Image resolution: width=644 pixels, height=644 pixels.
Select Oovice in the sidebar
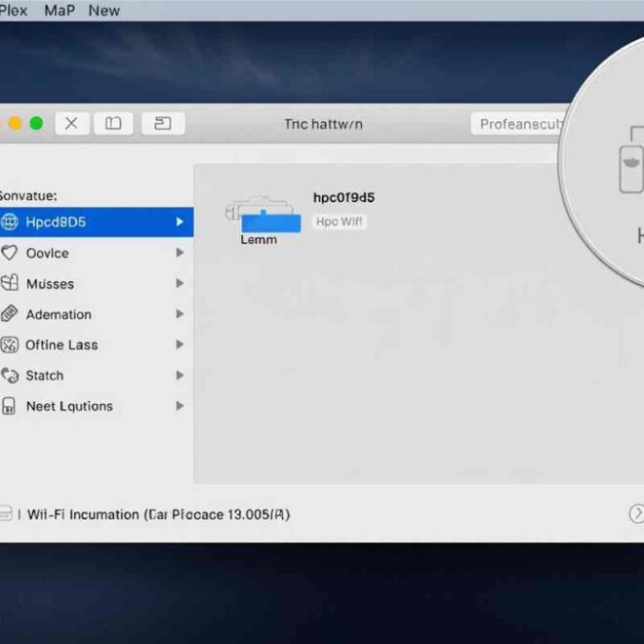97,253
